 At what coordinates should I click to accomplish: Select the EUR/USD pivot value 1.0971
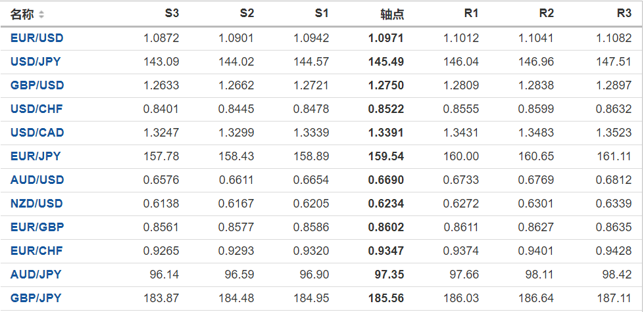tap(386, 38)
